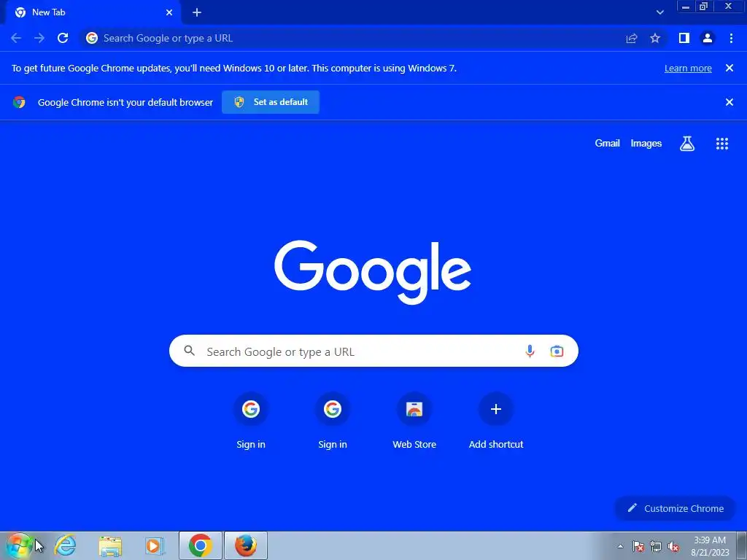Screen dimensions: 747x560
Task: Click the browser forward arrow
Action: 39,38
